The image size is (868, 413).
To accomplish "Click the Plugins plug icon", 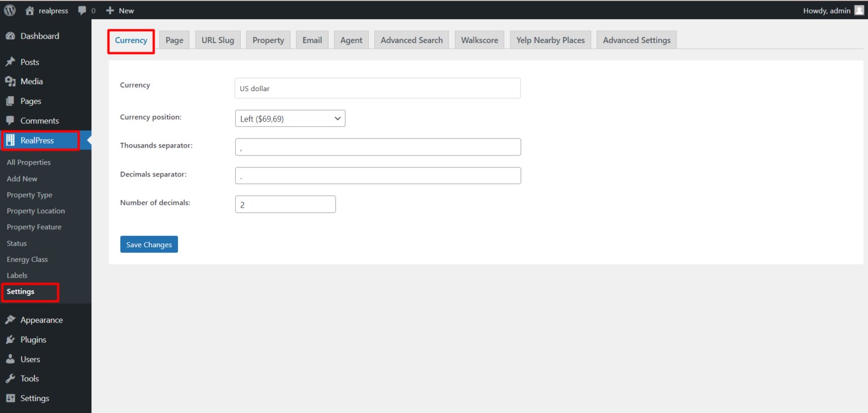I will coord(12,339).
